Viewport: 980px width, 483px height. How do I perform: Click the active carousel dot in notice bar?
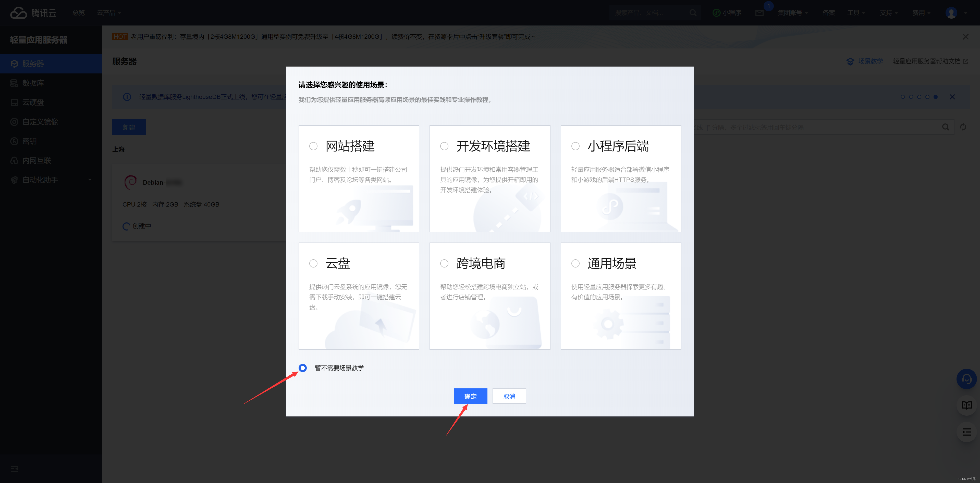coord(936,97)
